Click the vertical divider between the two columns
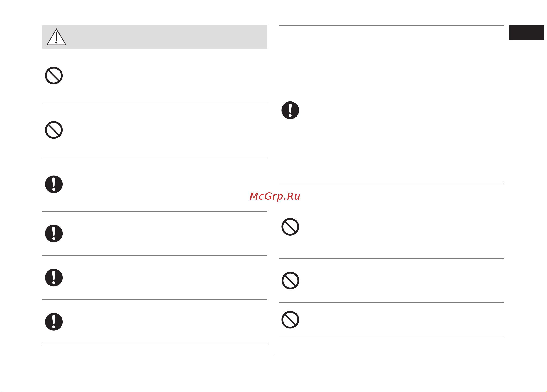547x392 pixels. [273, 190]
